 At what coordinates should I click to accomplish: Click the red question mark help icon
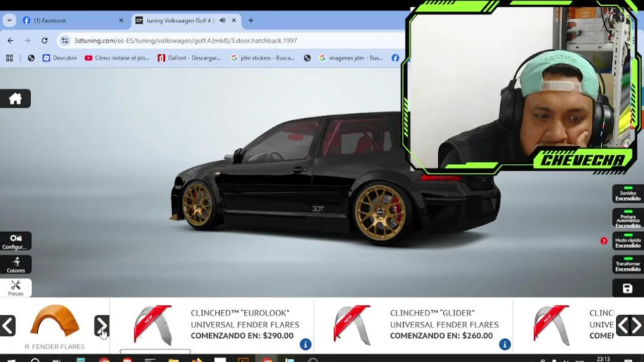[x=604, y=241]
